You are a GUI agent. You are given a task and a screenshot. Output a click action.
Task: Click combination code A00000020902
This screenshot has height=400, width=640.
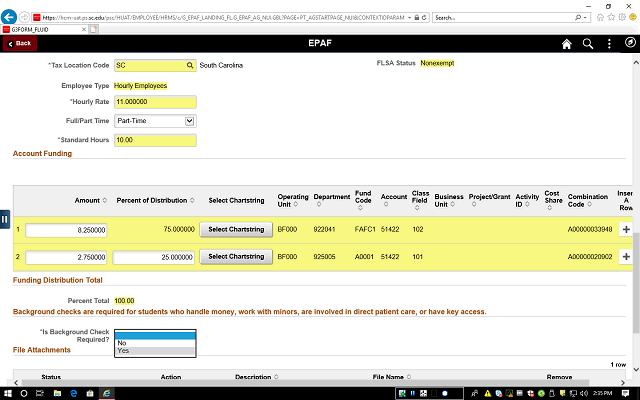(x=590, y=257)
